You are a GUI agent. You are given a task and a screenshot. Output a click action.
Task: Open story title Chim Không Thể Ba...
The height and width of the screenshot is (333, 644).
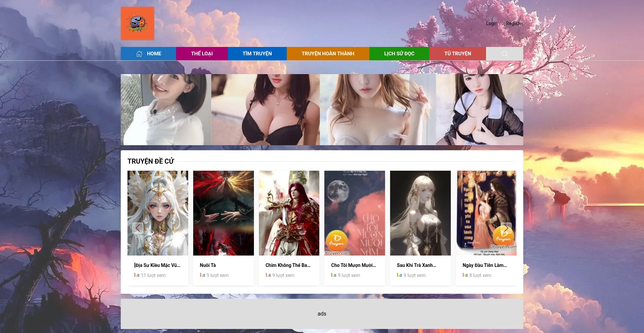[288, 265]
